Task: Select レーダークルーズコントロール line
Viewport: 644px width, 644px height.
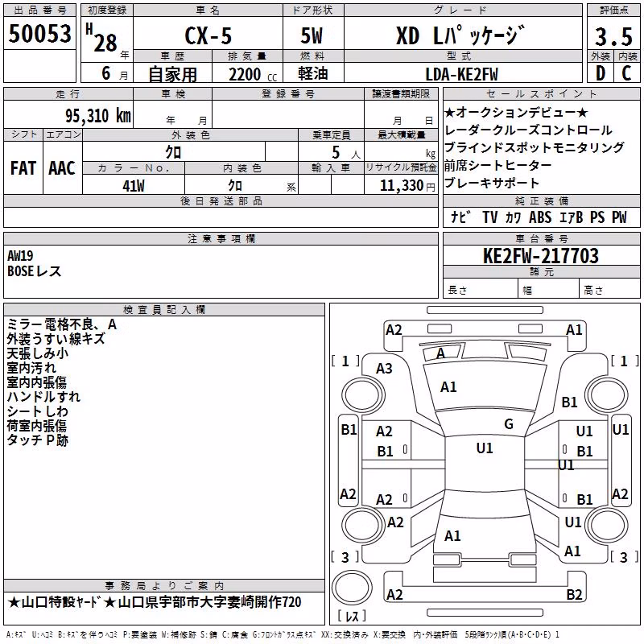Action: (x=528, y=130)
